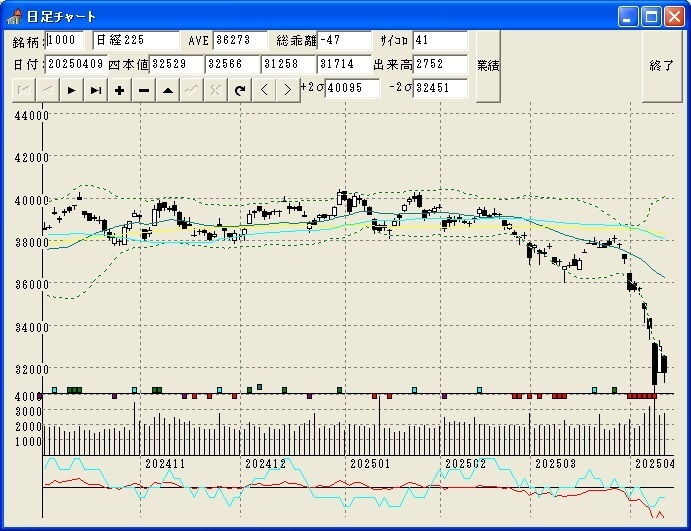Screen dimensions: 691x531
Task: Click the +2σ value field 40095
Action: (352, 88)
